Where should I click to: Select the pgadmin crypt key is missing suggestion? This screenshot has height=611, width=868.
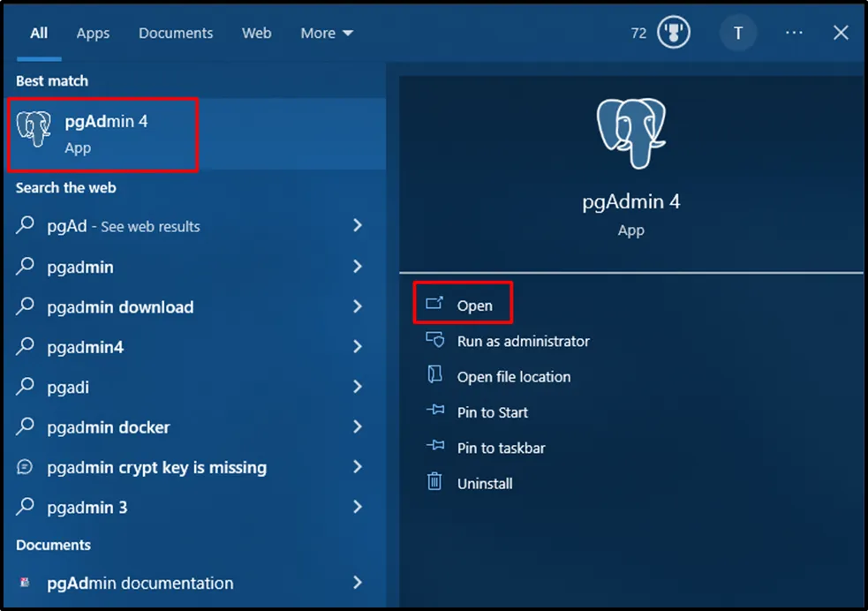tap(156, 467)
